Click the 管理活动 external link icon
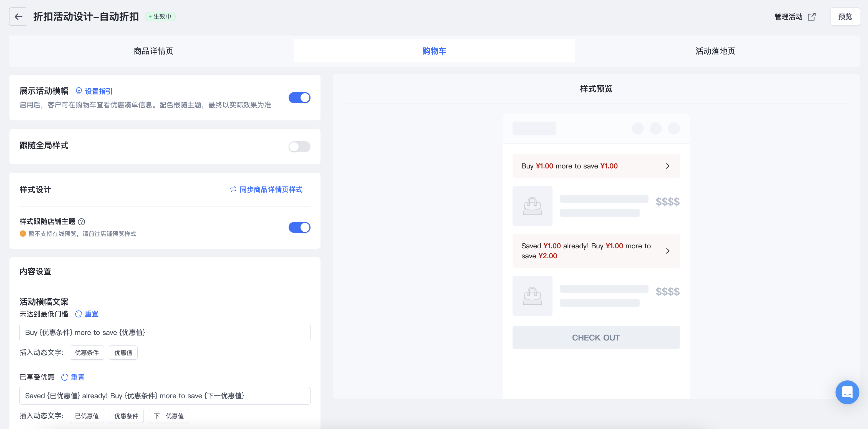The width and height of the screenshot is (868, 429). 811,17
